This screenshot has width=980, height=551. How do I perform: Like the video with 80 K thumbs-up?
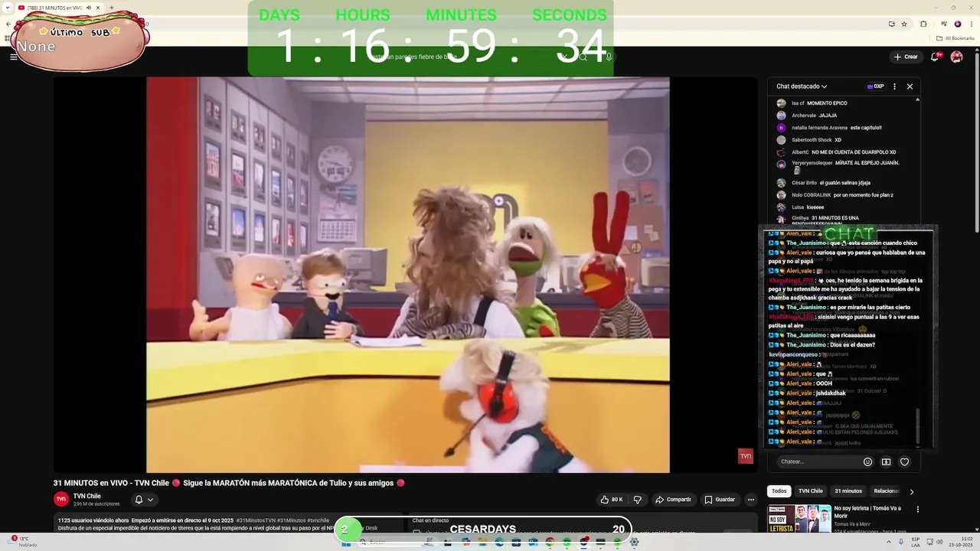tap(612, 500)
